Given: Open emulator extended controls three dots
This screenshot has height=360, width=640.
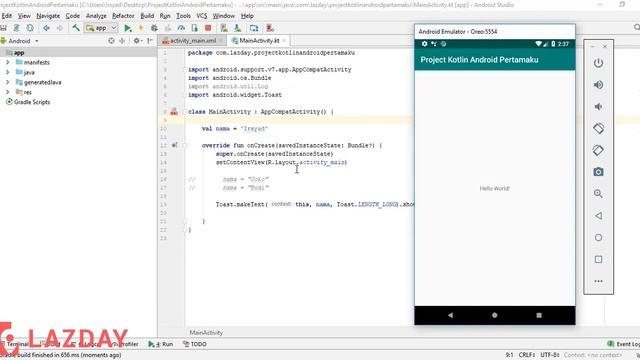Looking at the screenshot, I should [598, 281].
